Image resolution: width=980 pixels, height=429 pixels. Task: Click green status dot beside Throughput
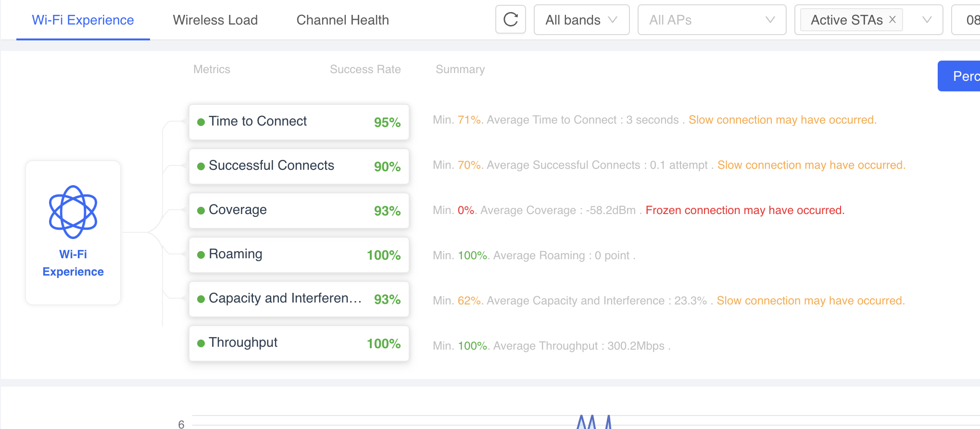(201, 343)
